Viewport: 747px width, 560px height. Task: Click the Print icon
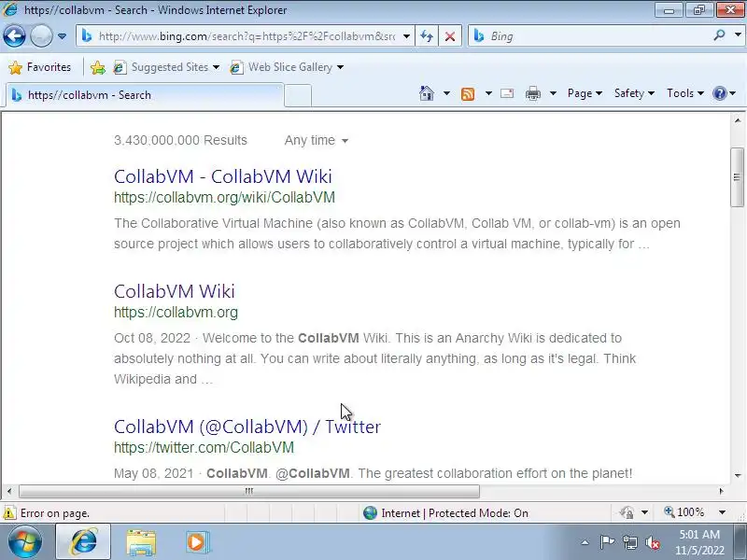click(x=532, y=94)
